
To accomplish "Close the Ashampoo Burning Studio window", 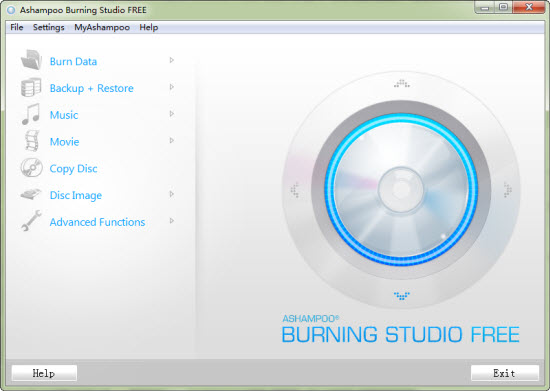I will [528, 7].
